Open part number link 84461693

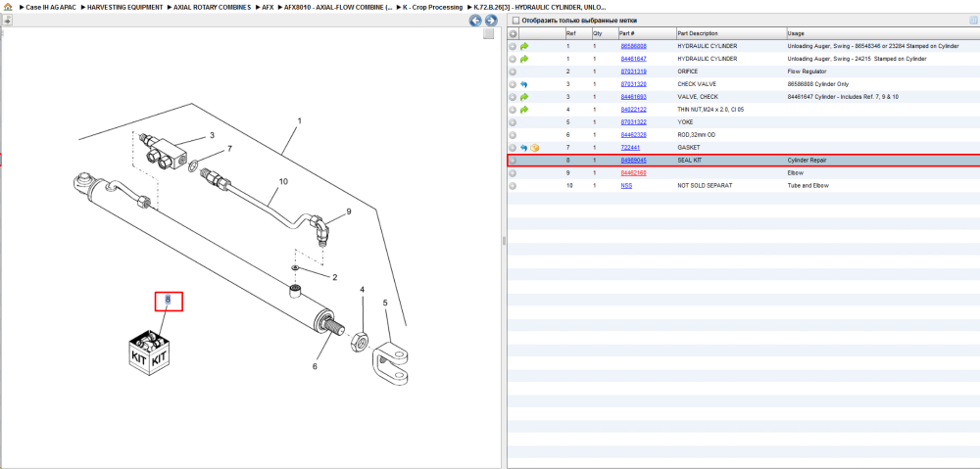pyautogui.click(x=633, y=97)
